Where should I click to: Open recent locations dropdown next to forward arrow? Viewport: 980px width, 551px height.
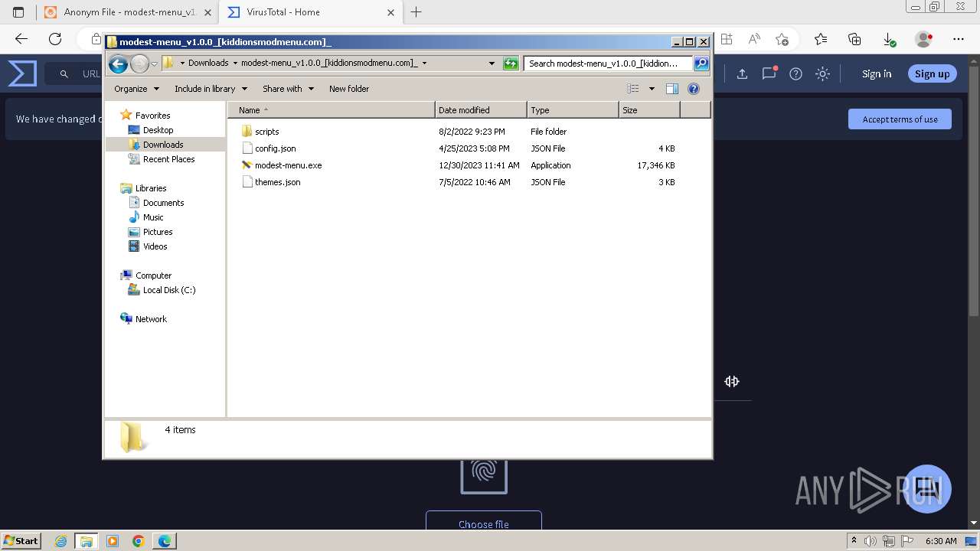[x=154, y=64]
